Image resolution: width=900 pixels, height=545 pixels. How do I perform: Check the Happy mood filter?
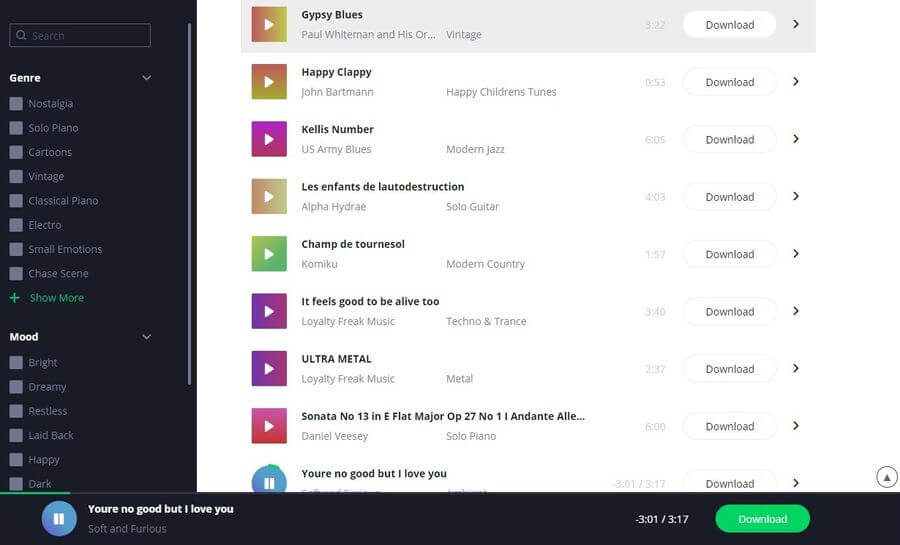(x=16, y=460)
